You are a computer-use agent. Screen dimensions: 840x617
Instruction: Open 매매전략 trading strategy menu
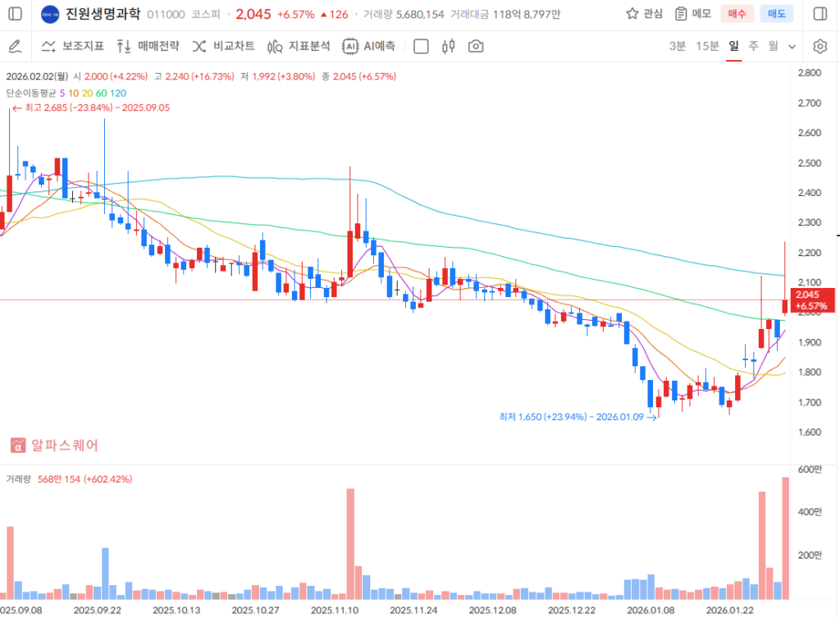(149, 46)
